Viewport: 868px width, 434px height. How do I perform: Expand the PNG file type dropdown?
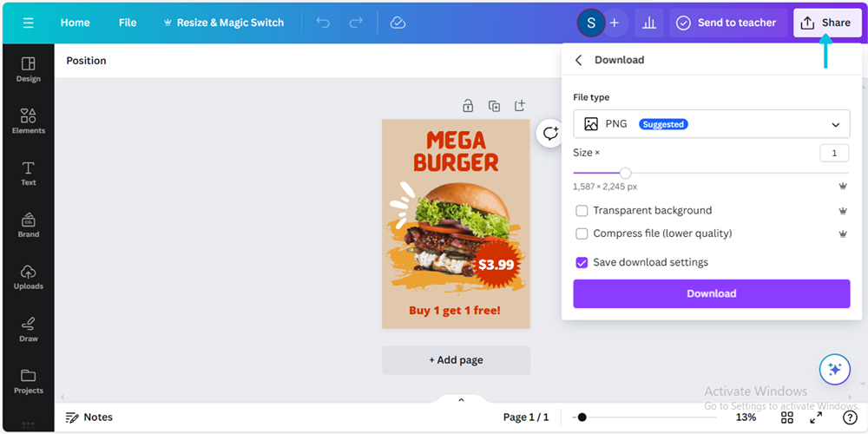point(712,124)
